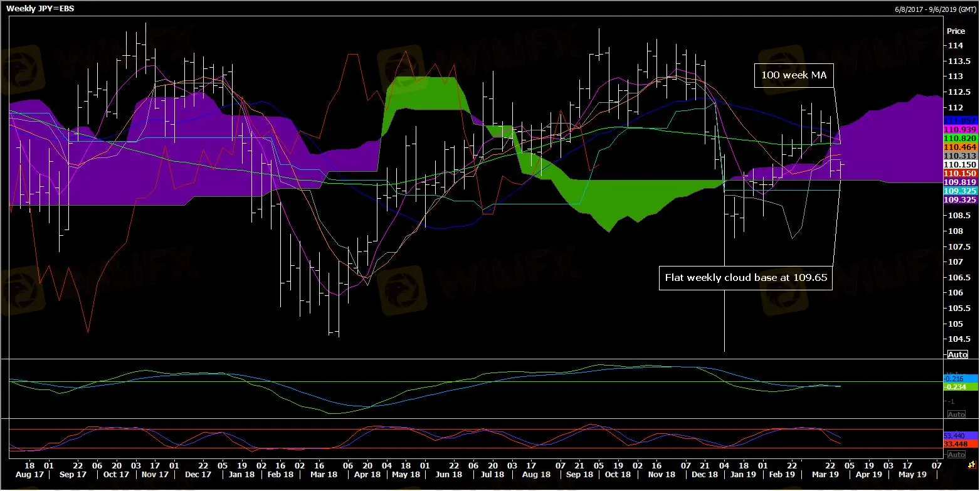Click the Price axis header label
This screenshot has width=980, height=491.
click(956, 31)
